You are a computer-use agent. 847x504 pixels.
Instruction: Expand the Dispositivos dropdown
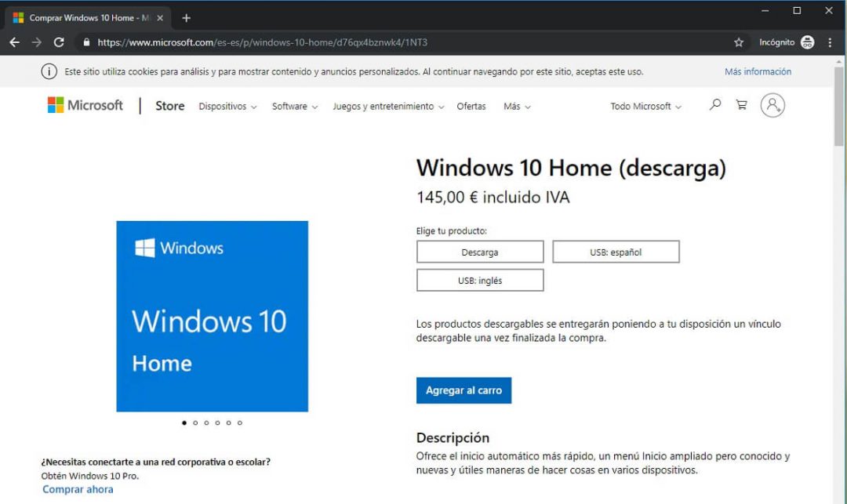click(x=227, y=106)
